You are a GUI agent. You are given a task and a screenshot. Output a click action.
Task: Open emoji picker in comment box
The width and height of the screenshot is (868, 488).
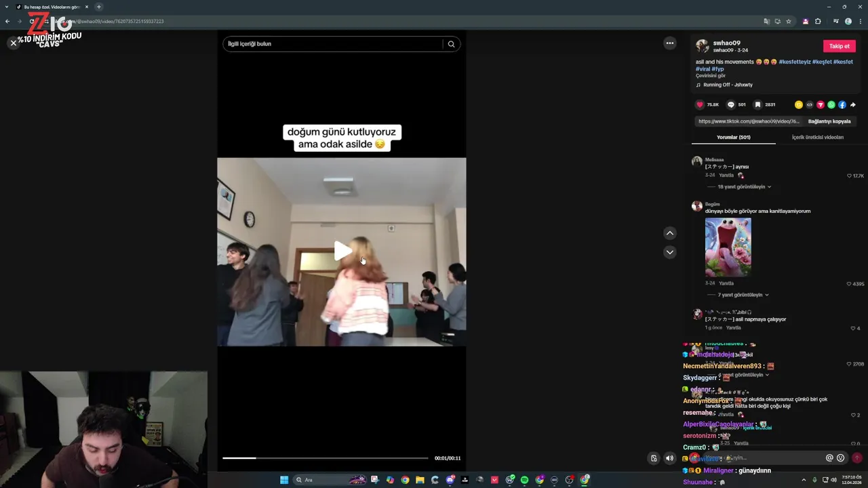coord(841,458)
